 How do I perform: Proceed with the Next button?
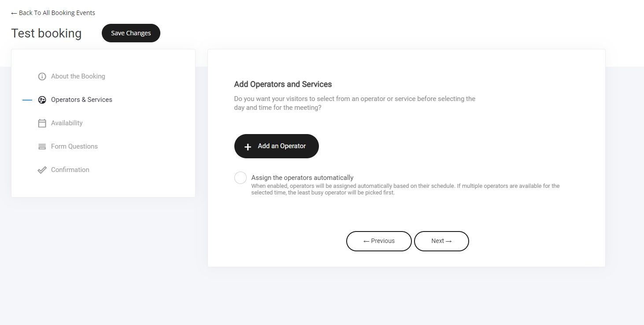pos(441,241)
